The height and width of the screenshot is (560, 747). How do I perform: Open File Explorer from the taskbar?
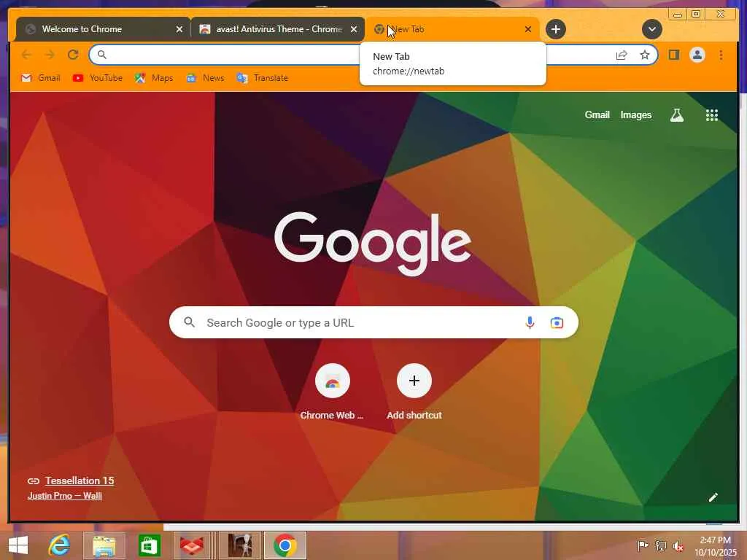coord(104,545)
